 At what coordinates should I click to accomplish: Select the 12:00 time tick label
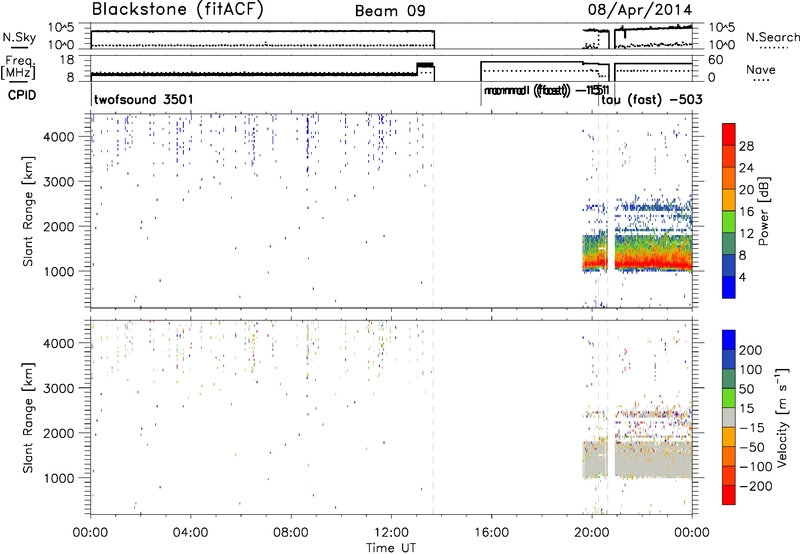(391, 533)
